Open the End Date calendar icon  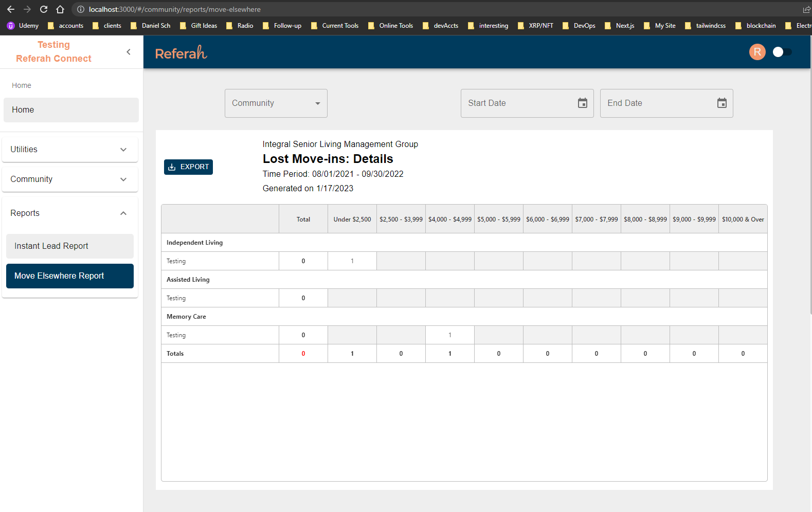pyautogui.click(x=721, y=103)
